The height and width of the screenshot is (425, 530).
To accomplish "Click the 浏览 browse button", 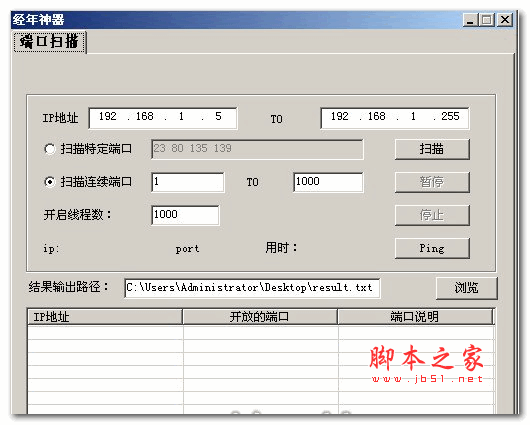I will coord(466,288).
